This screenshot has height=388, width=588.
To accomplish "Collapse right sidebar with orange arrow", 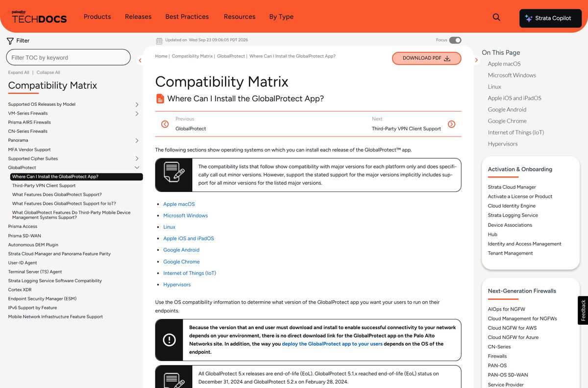I will click(x=476, y=60).
